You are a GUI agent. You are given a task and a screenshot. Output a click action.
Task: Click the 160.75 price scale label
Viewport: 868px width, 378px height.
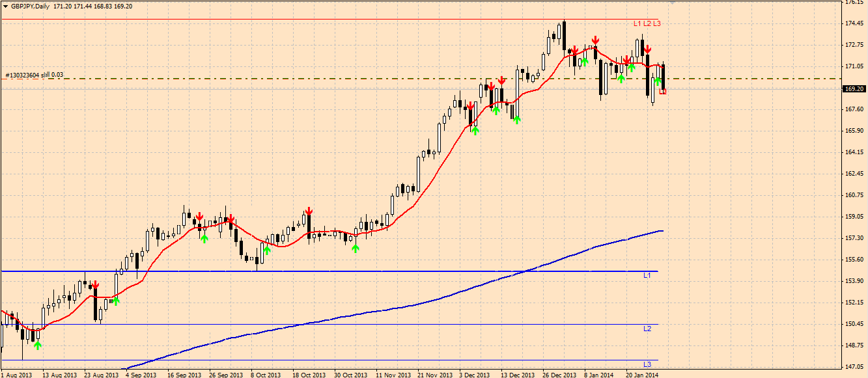(x=854, y=195)
